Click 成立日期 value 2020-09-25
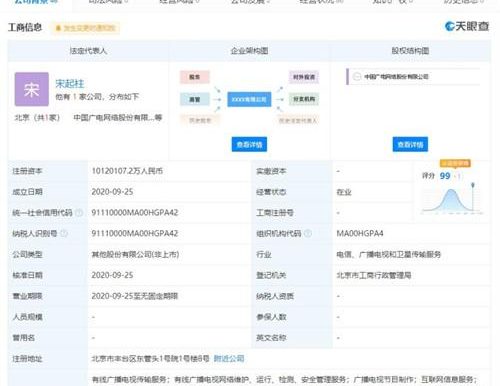Viewport: 500px width, 386px height. 112,192
